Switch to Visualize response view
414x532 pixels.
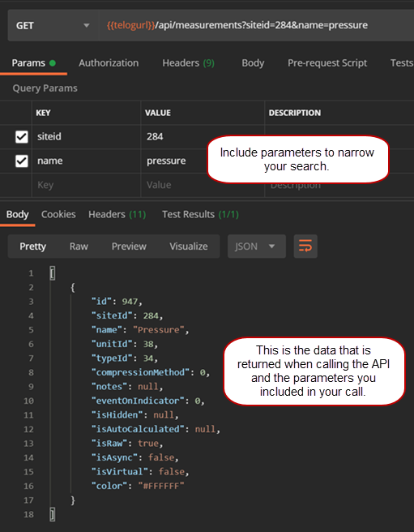click(189, 247)
